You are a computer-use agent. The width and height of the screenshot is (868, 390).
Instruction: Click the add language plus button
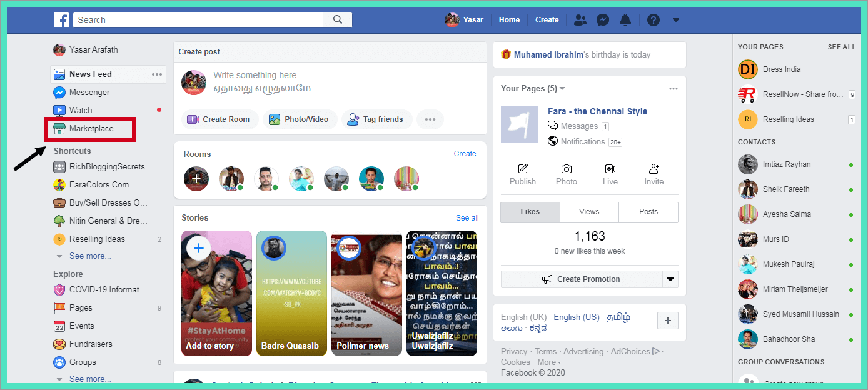click(668, 321)
